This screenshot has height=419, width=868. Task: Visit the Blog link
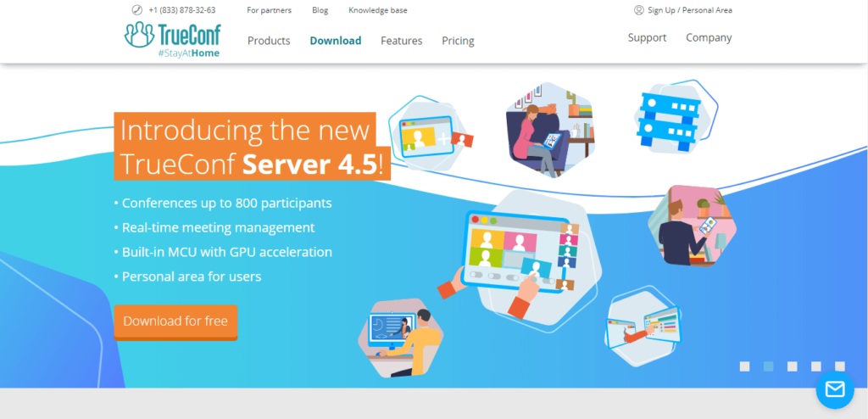point(320,10)
